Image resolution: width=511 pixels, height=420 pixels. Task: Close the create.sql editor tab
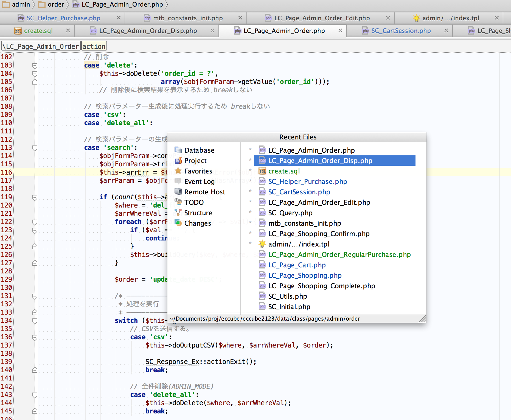[x=68, y=30]
